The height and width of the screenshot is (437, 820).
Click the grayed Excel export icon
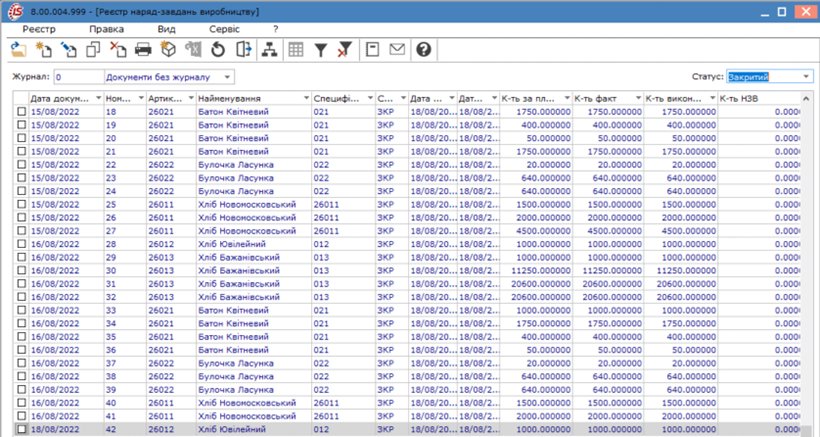point(193,50)
